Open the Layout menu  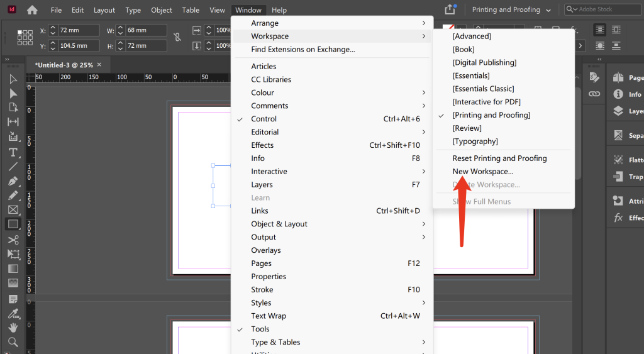[x=104, y=10]
